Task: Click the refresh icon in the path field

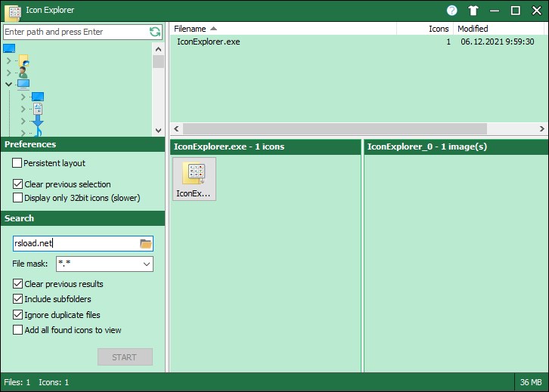Action: coord(155,32)
